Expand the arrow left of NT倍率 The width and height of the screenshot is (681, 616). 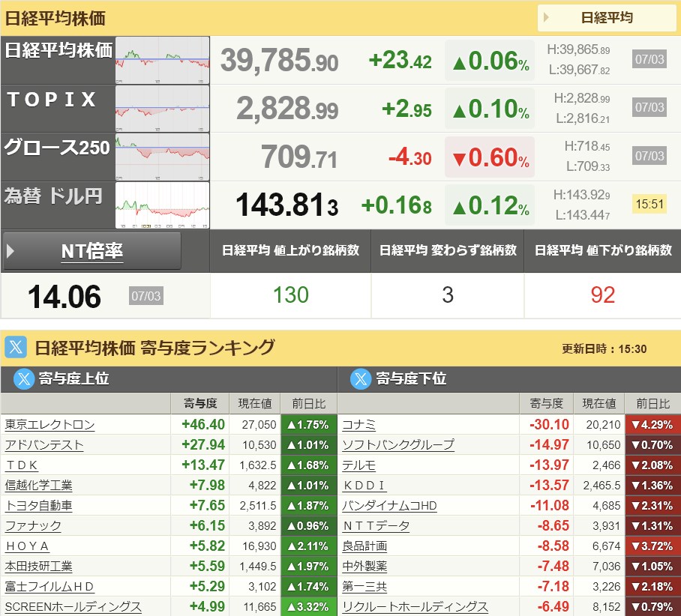(x=10, y=251)
